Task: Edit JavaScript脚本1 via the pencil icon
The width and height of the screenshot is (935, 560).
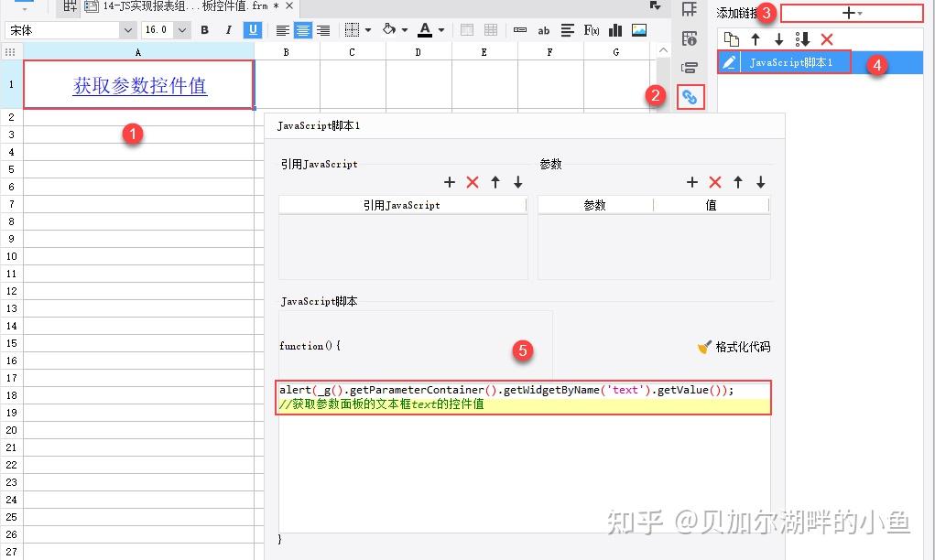Action: (728, 62)
